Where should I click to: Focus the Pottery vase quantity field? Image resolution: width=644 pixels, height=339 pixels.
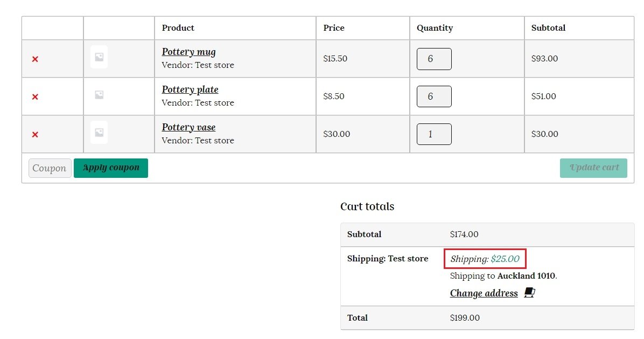click(x=433, y=134)
